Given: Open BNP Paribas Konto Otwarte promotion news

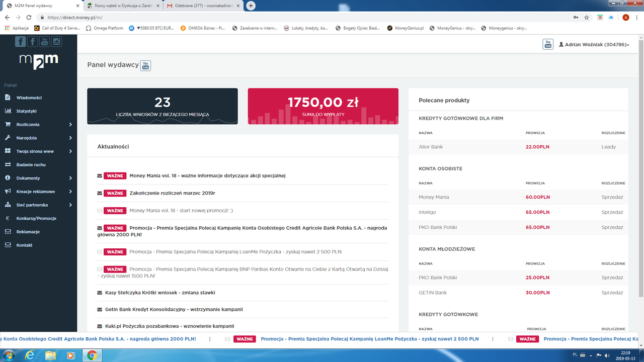Looking at the screenshot, I should pyautogui.click(x=243, y=273).
